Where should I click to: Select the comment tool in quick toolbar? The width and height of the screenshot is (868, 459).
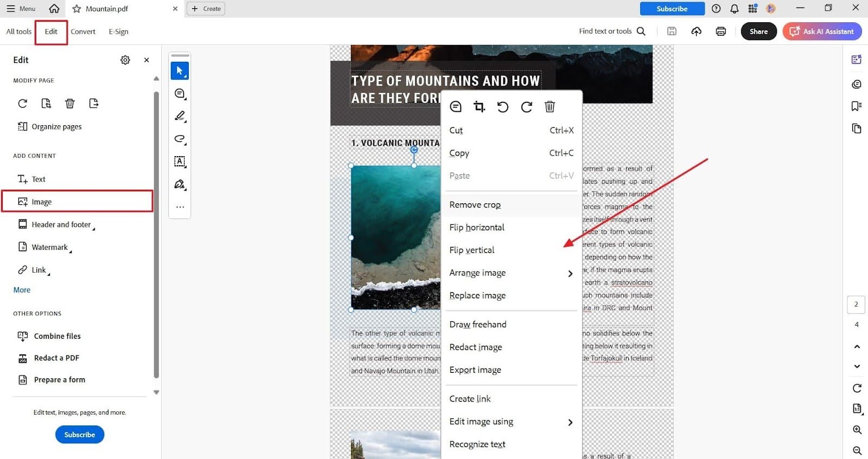click(x=180, y=94)
